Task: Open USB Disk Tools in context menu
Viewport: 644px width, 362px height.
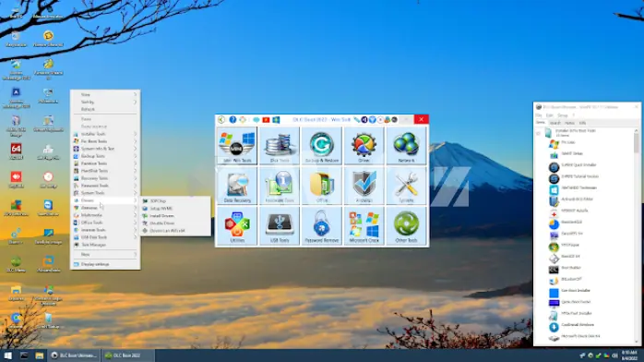Action: pyautogui.click(x=105, y=237)
